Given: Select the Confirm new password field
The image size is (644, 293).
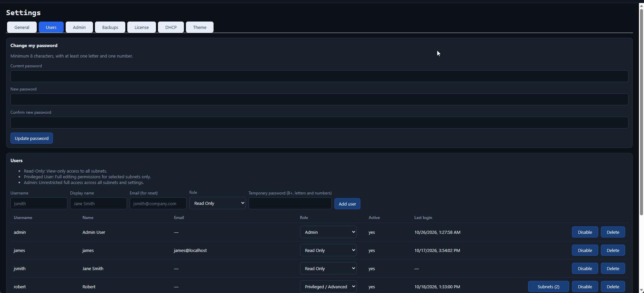Looking at the screenshot, I should click(x=319, y=122).
